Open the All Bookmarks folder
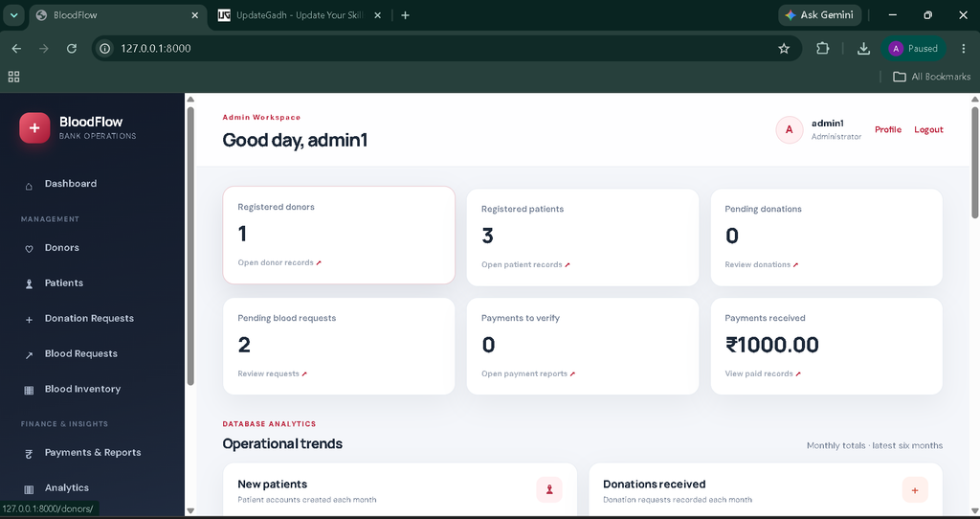Viewport: 980px width, 519px height. point(932,77)
